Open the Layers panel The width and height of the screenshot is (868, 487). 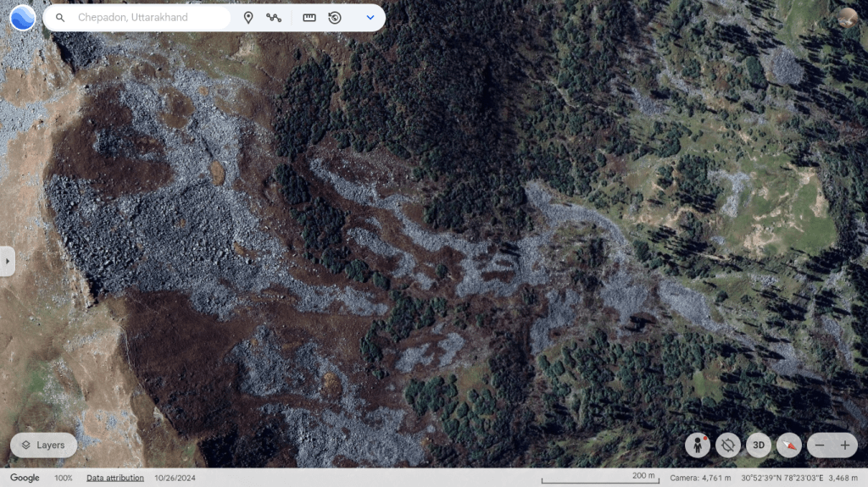43,445
